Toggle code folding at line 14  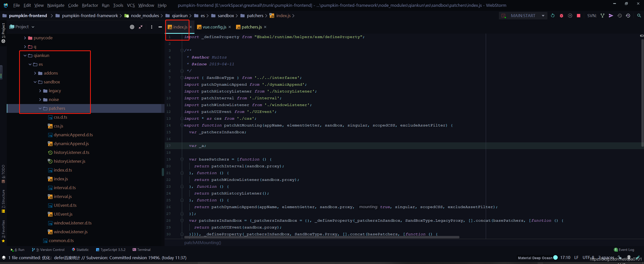(182, 125)
